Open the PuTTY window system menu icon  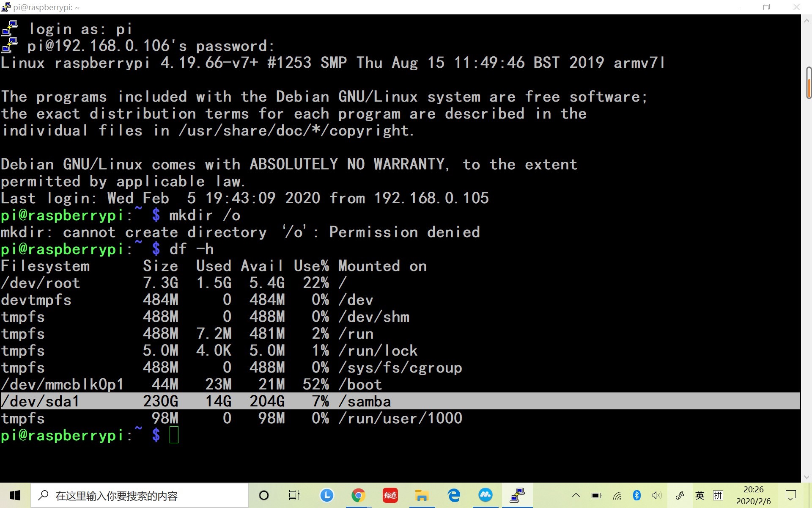5,7
